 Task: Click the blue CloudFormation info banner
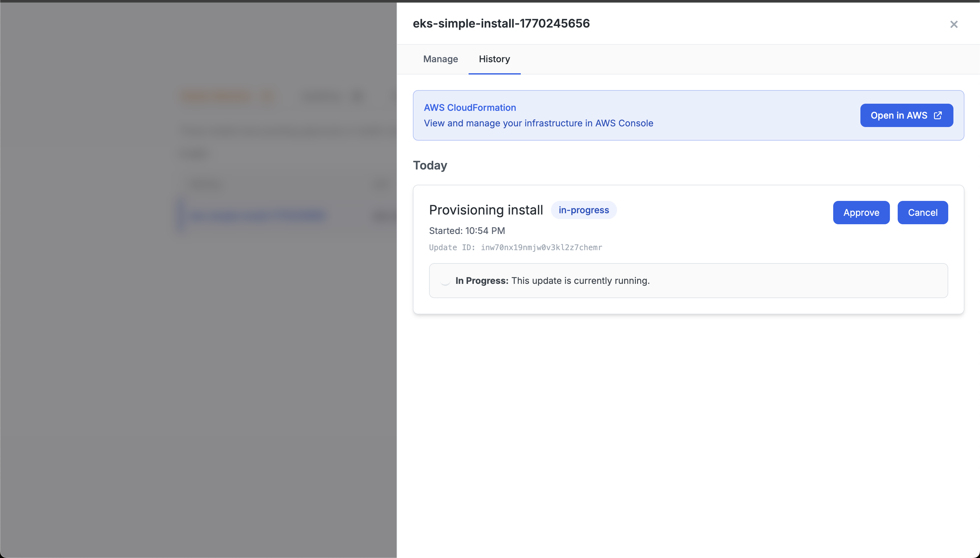pyautogui.click(x=747, y=115)
